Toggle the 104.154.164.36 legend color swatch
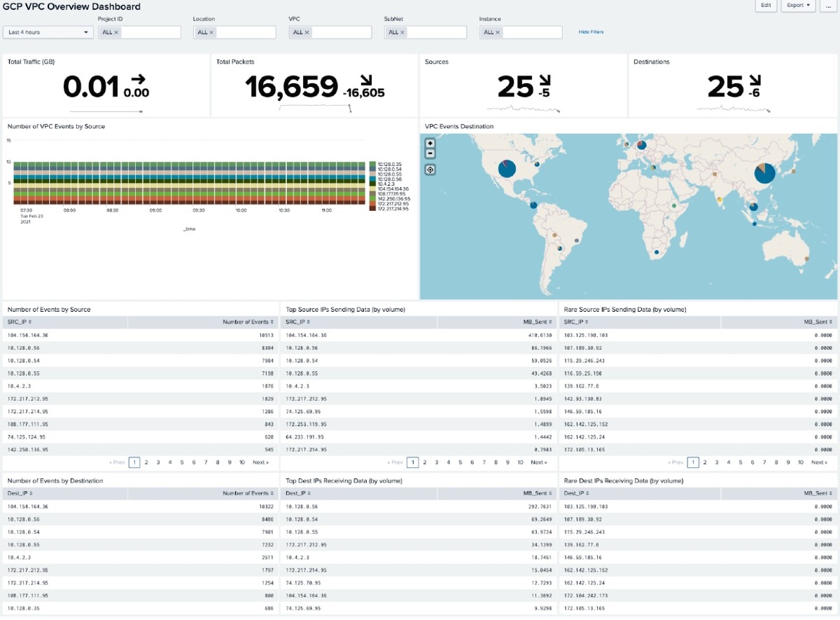This screenshot has width=840, height=620. 372,189
